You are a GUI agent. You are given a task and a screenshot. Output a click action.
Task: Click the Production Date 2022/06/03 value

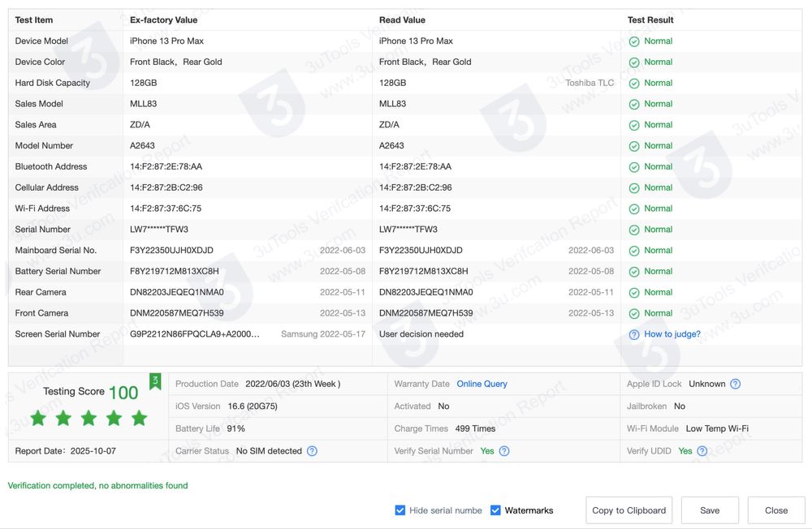(x=292, y=384)
